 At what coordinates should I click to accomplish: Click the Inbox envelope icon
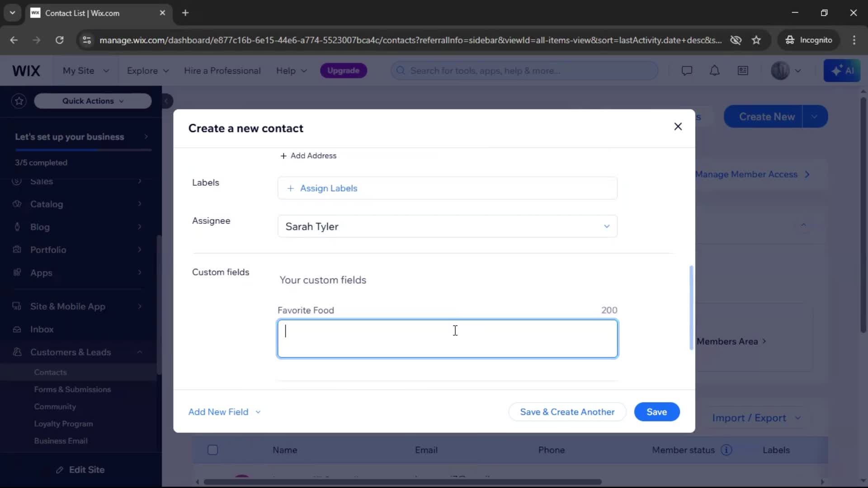click(17, 329)
